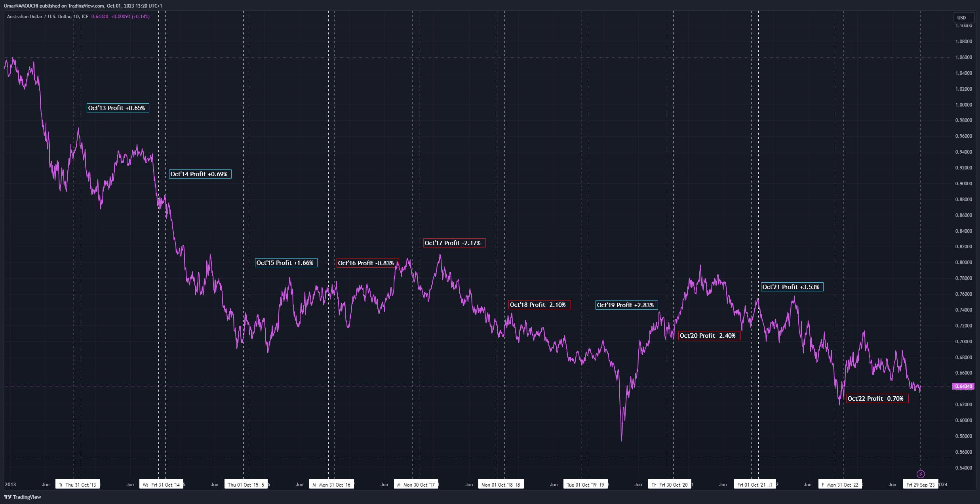
Task: Select the current price tag 0.64340 on the axis
Action: tap(963, 386)
